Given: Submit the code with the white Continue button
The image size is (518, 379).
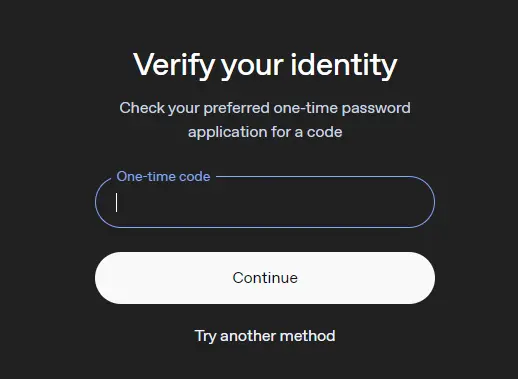Looking at the screenshot, I should click(265, 278).
